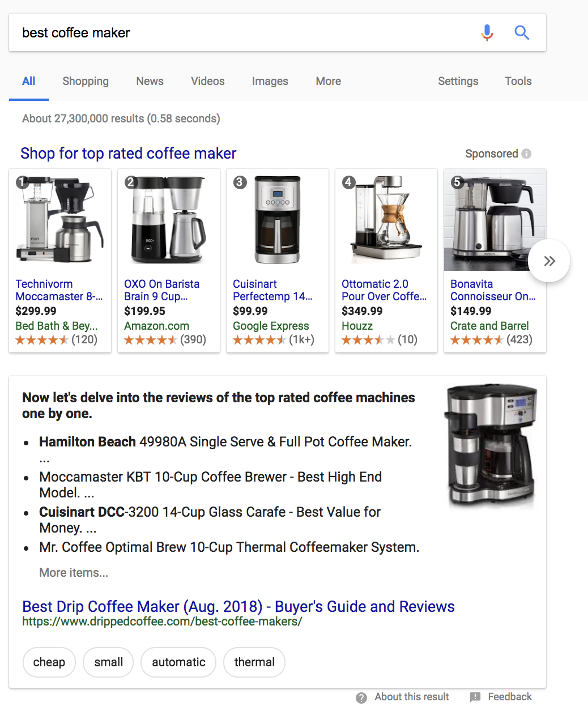Open Best Drip Coffee Maker buyer's guide link
Viewport: 588px width, 715px height.
click(x=238, y=606)
